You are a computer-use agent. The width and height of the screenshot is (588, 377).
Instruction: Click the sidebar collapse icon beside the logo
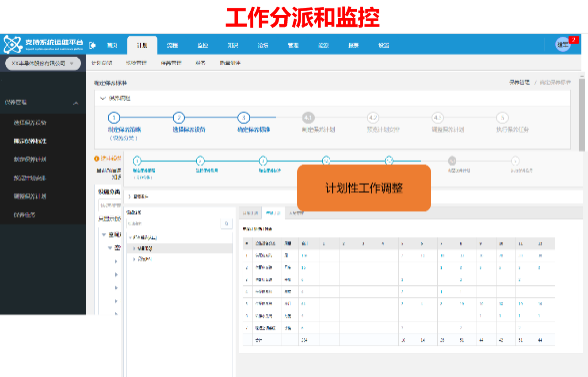[x=92, y=45]
